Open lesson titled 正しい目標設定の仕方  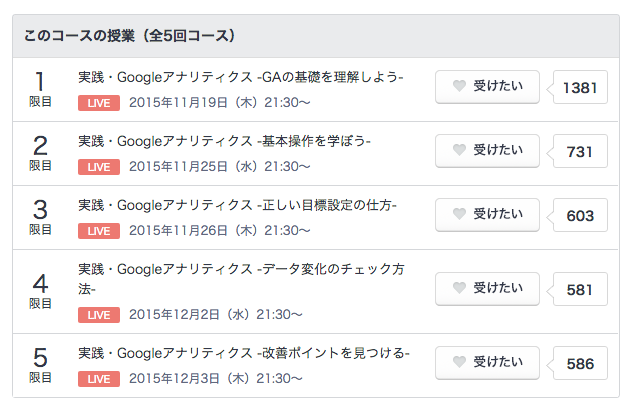point(237,205)
